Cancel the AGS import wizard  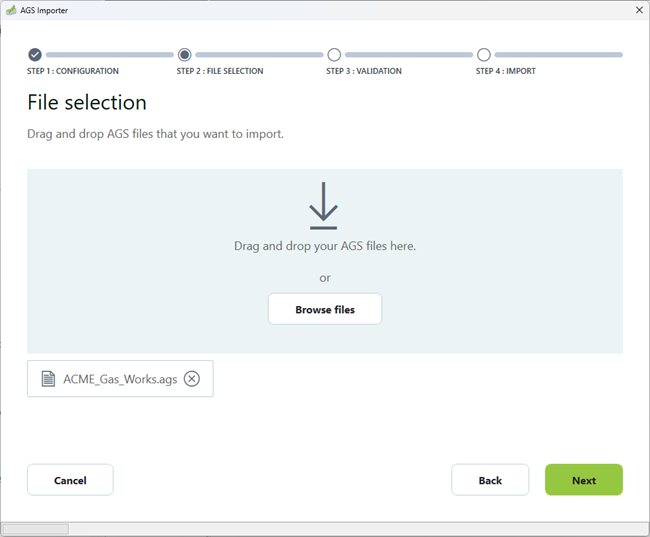click(x=70, y=480)
